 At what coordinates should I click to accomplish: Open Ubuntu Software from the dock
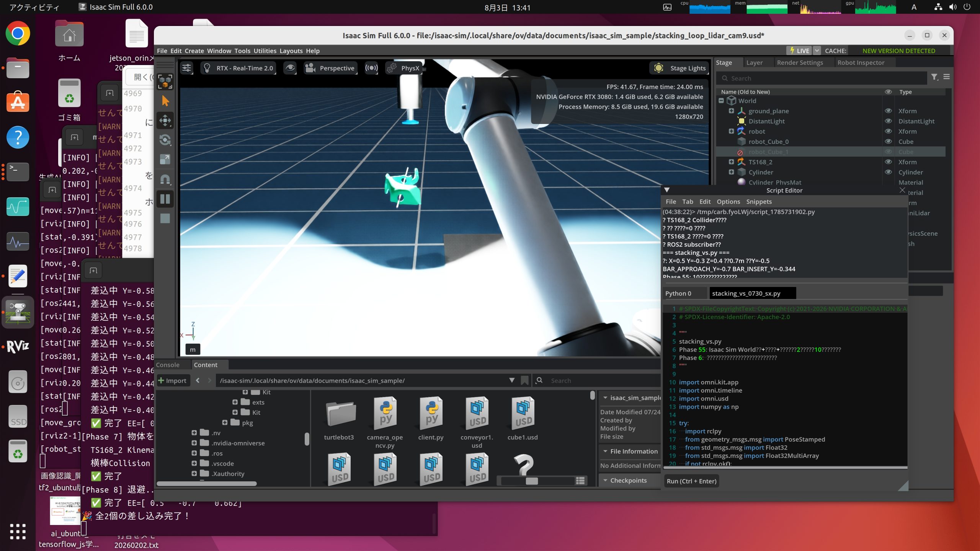coord(18,102)
